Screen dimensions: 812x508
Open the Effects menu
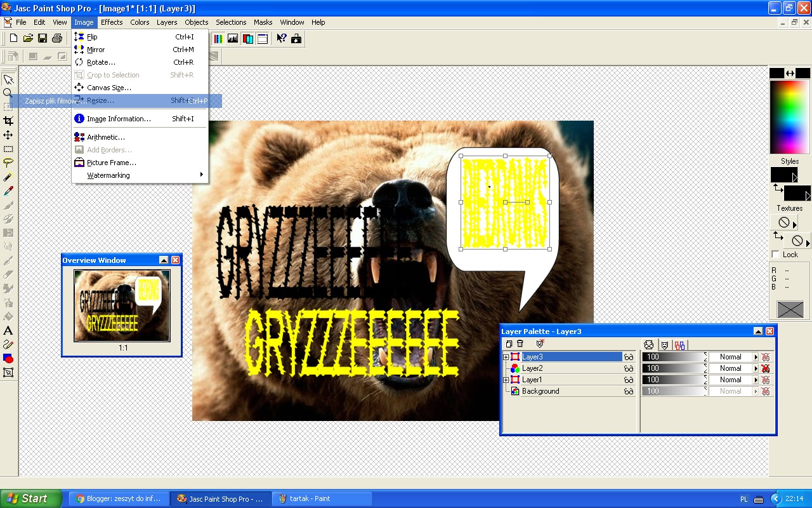(112, 22)
